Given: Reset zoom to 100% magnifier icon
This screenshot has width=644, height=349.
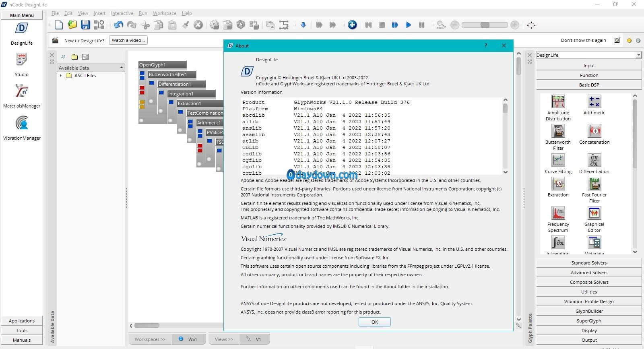Looking at the screenshot, I should pyautogui.click(x=441, y=25).
